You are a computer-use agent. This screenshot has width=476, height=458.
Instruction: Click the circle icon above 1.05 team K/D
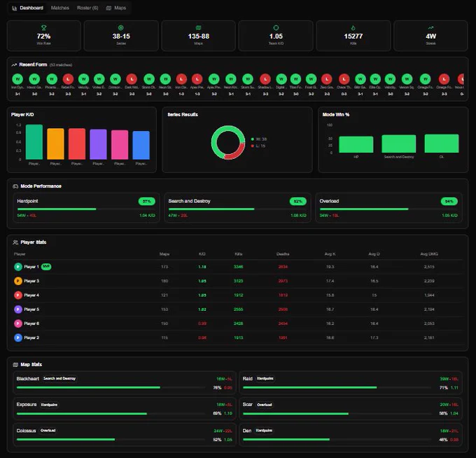pyautogui.click(x=276, y=27)
